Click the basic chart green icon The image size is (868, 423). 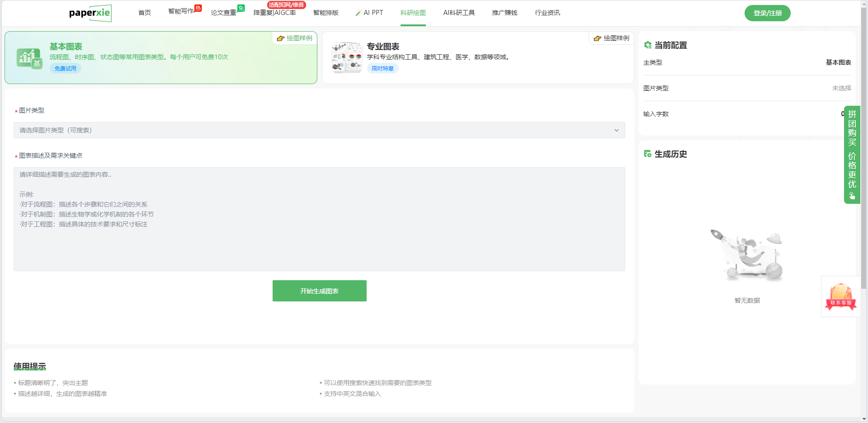[29, 58]
